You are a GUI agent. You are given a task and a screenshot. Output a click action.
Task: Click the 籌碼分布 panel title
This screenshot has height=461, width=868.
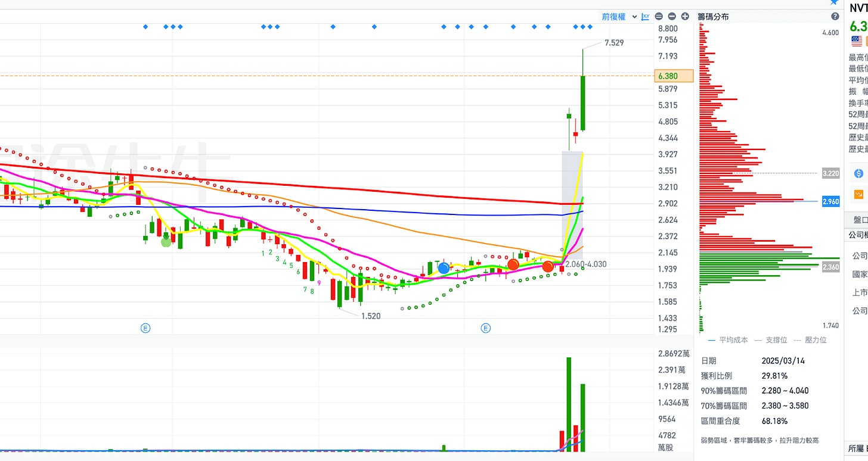point(713,17)
